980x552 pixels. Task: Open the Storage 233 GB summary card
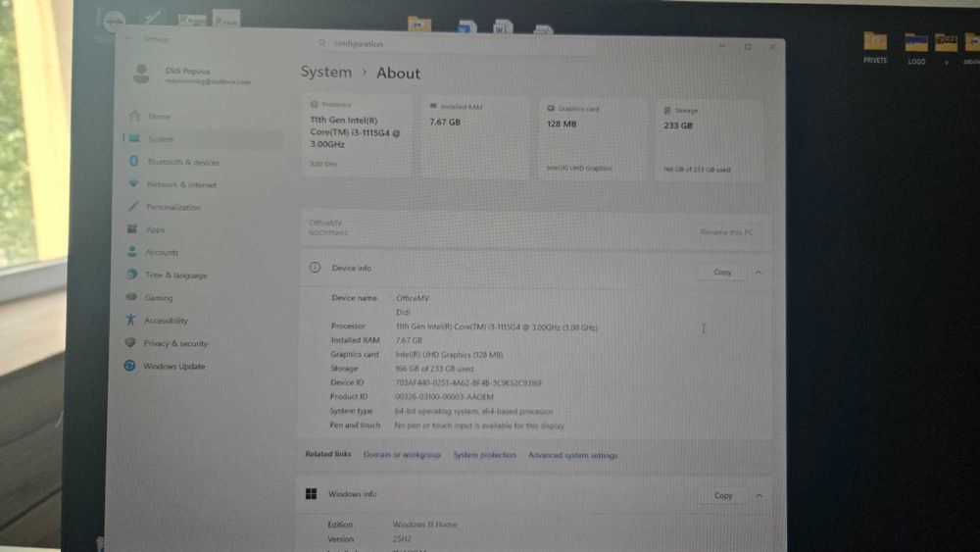[x=710, y=141]
